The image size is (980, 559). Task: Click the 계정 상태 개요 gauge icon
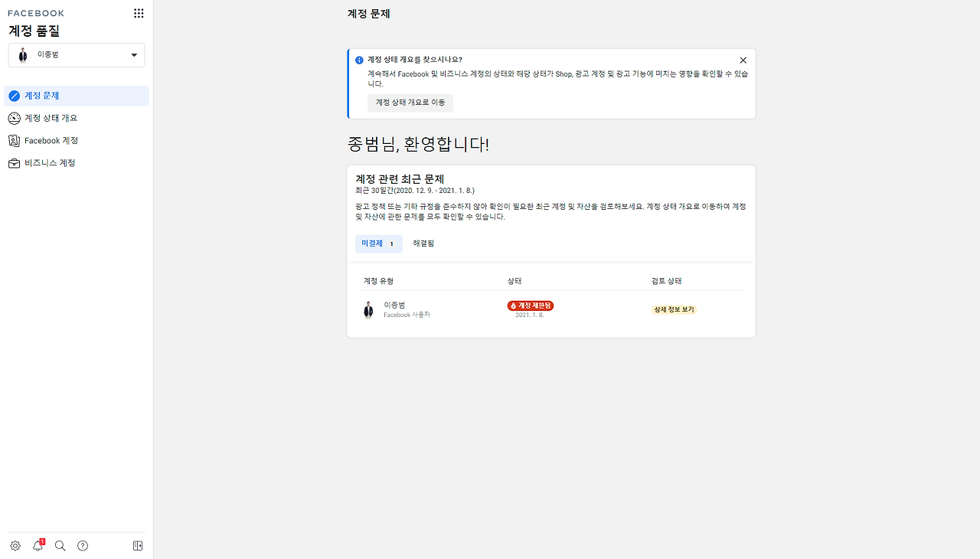[14, 118]
